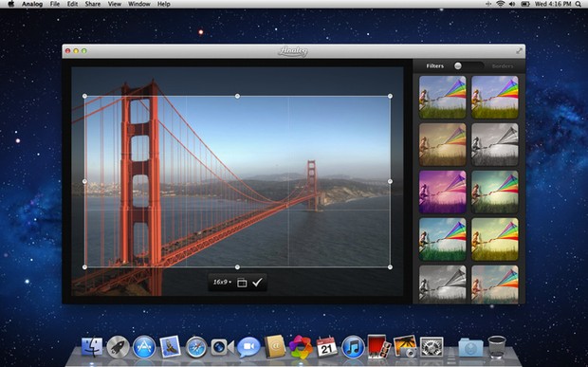
Task: Open the Edit menu
Action: coord(72,4)
